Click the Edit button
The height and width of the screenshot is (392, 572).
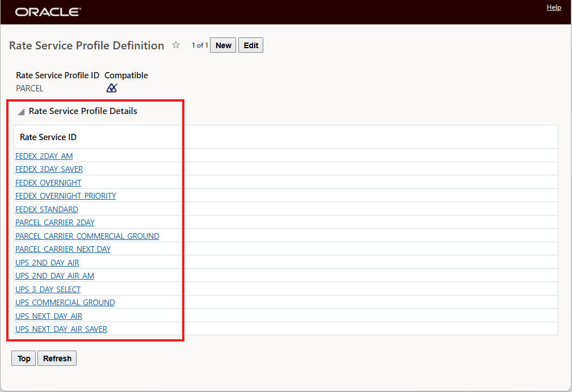[x=251, y=45]
